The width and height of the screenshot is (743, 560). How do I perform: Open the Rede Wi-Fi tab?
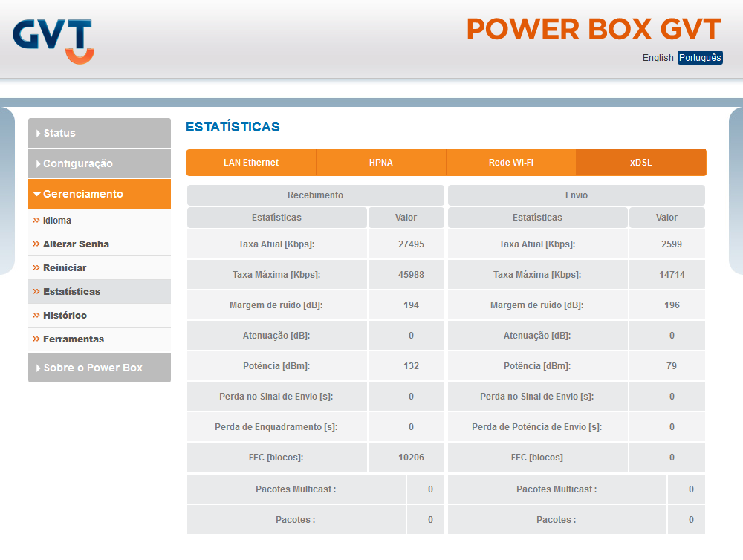[x=511, y=163]
